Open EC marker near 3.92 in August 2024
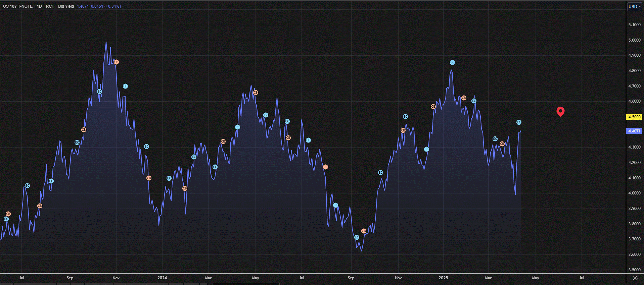This screenshot has width=644, height=285. pyautogui.click(x=335, y=205)
